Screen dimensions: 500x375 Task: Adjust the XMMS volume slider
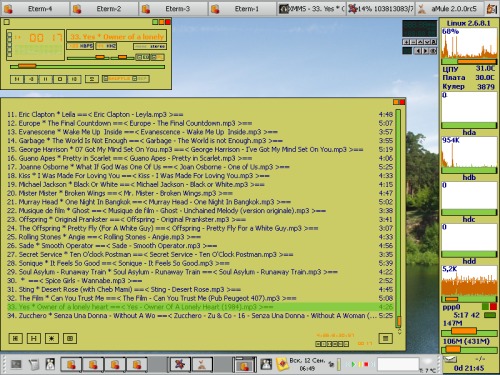coord(88,58)
